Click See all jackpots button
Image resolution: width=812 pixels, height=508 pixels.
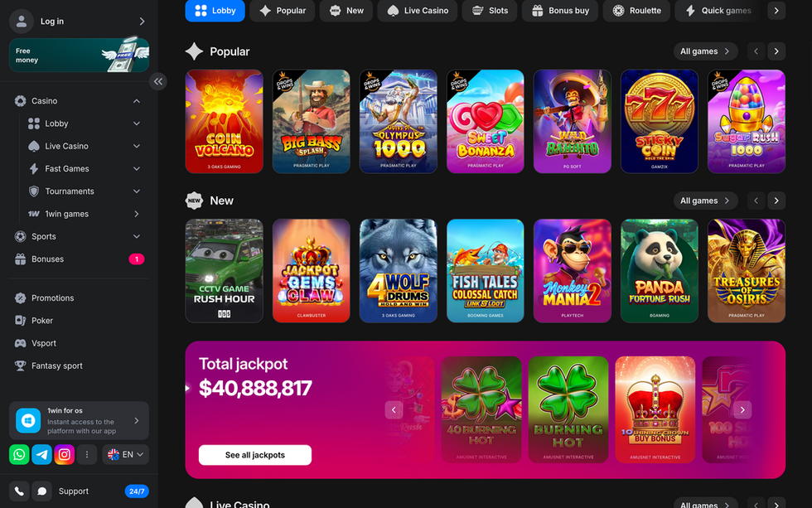255,455
